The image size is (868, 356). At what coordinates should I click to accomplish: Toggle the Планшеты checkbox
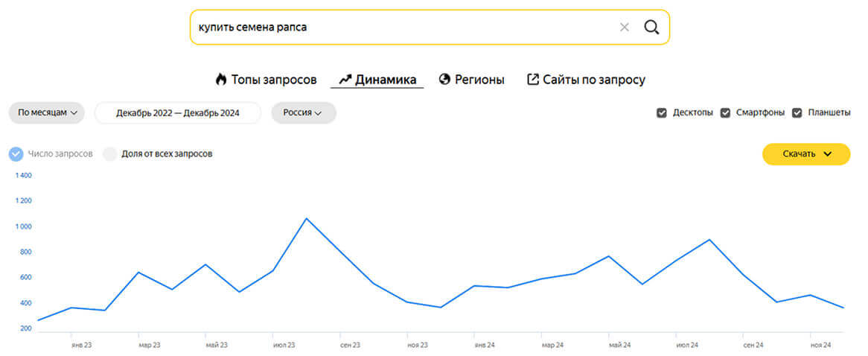(797, 113)
